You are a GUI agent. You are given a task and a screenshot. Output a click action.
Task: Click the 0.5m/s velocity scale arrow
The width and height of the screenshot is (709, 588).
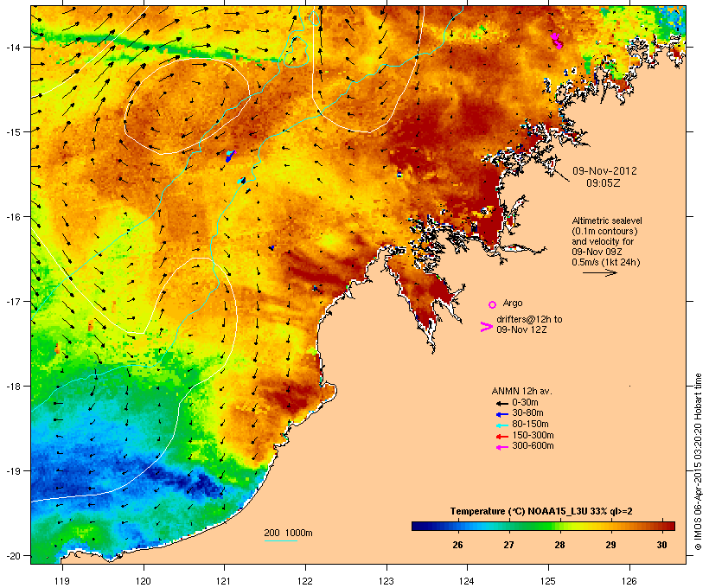[600, 272]
